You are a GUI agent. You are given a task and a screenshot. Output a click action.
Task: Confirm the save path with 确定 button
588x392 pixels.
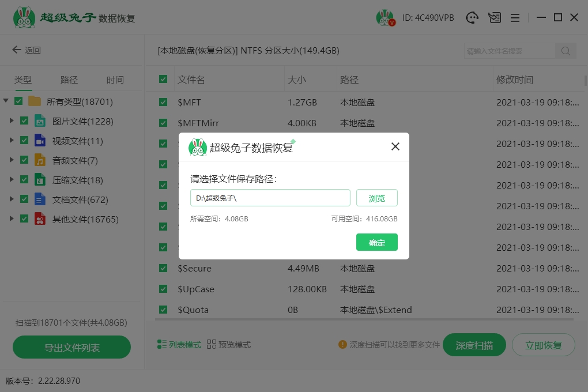[376, 243]
